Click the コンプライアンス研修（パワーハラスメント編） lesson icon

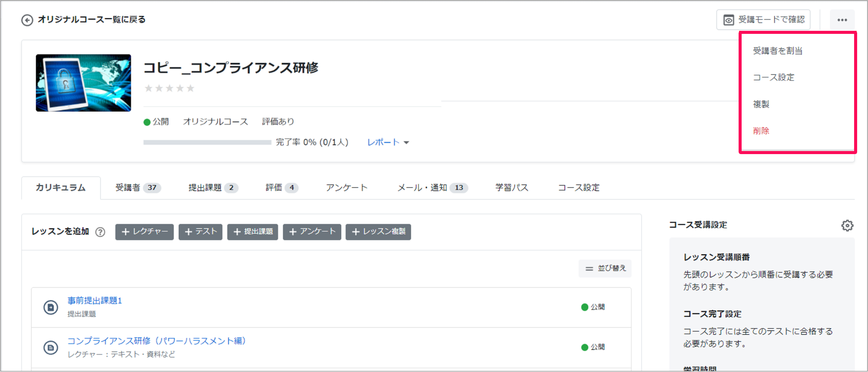pos(51,348)
